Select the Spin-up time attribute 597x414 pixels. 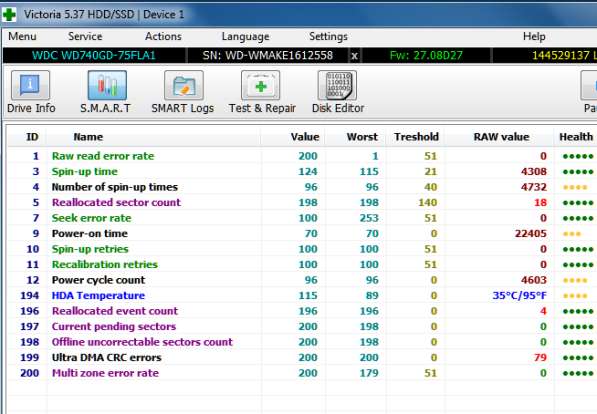[85, 172]
